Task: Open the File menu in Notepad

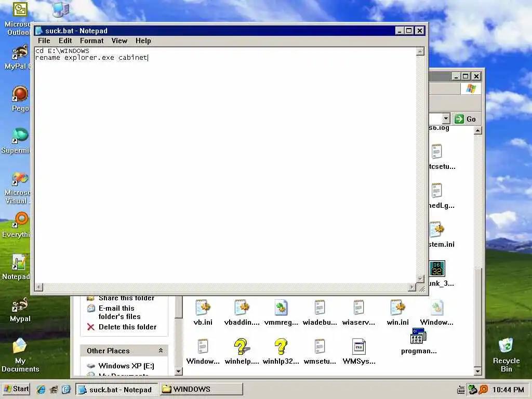Action: [44, 41]
